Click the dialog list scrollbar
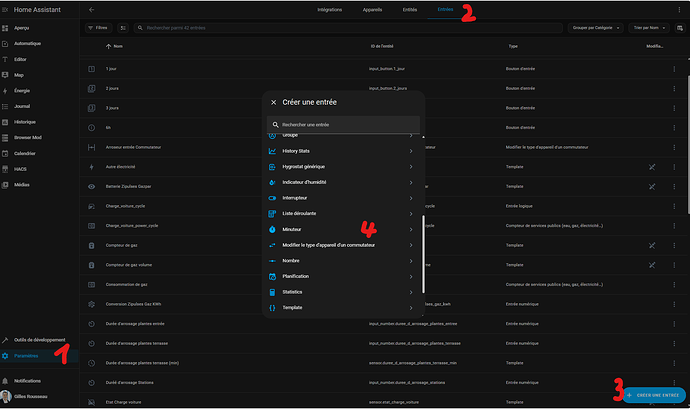This screenshot has width=690, height=409. coord(424,250)
